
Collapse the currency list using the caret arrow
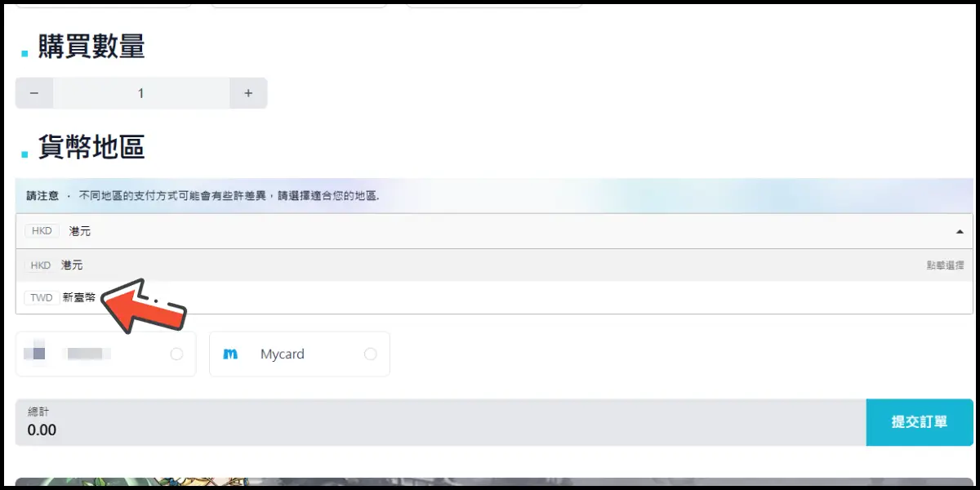pyautogui.click(x=959, y=232)
